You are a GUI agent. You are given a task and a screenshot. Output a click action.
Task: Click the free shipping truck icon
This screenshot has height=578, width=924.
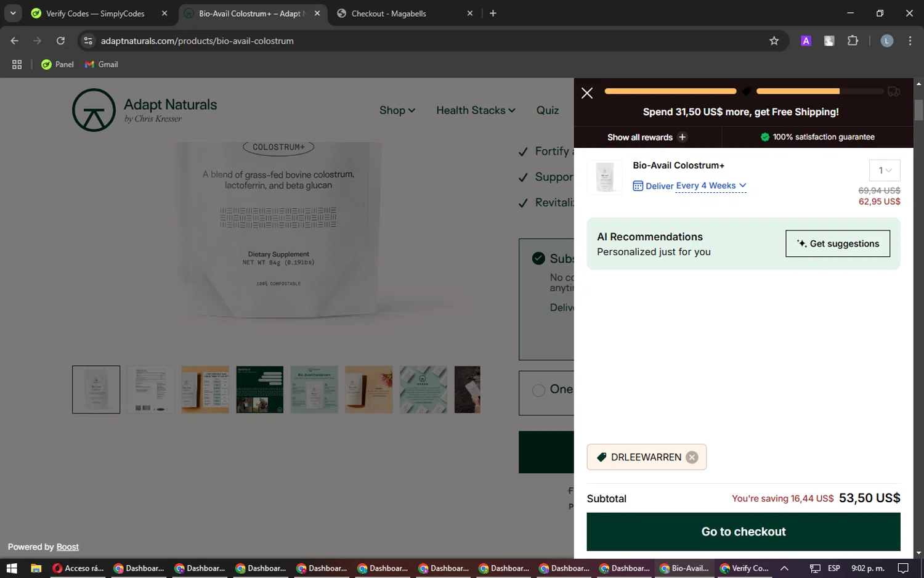click(894, 92)
